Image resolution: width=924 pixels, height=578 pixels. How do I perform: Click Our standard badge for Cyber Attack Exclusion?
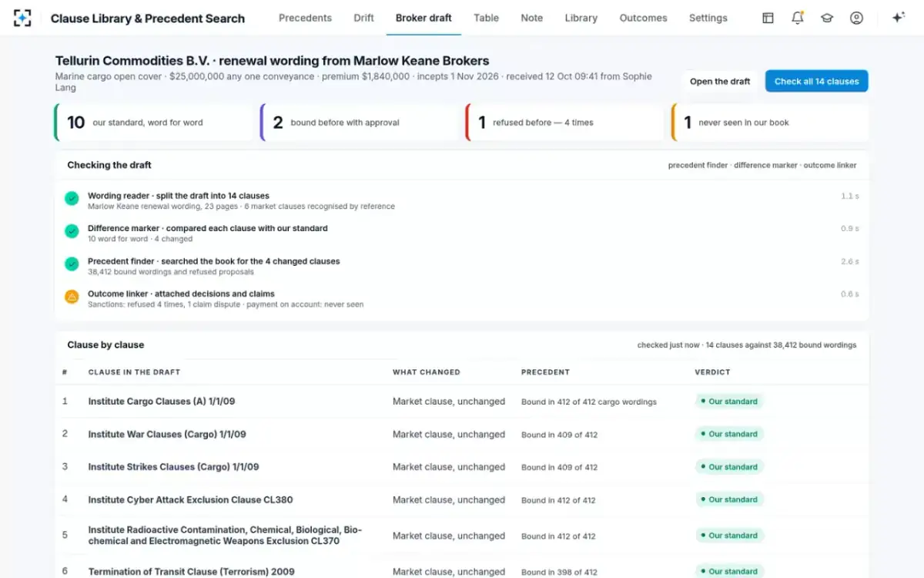(x=728, y=499)
